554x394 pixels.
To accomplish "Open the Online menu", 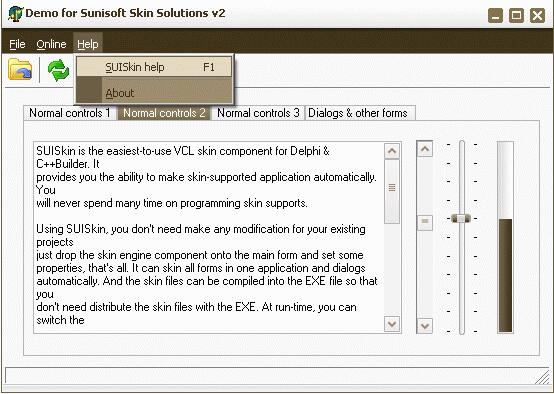I will (x=51, y=45).
